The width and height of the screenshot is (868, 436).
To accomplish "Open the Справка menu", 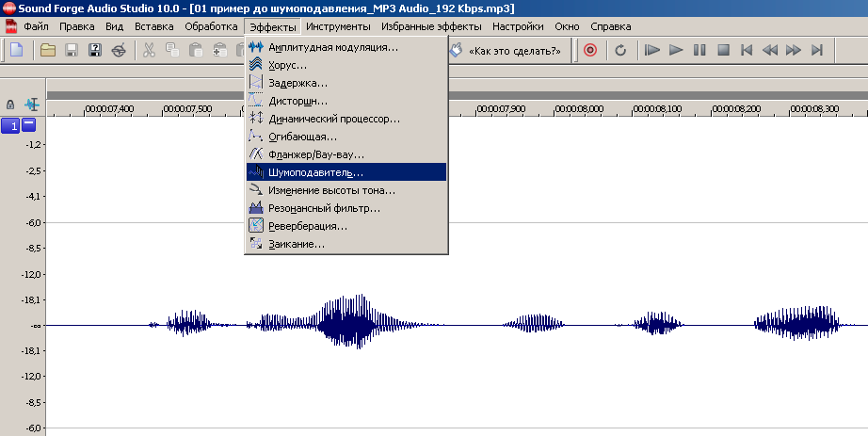I will tap(611, 26).
